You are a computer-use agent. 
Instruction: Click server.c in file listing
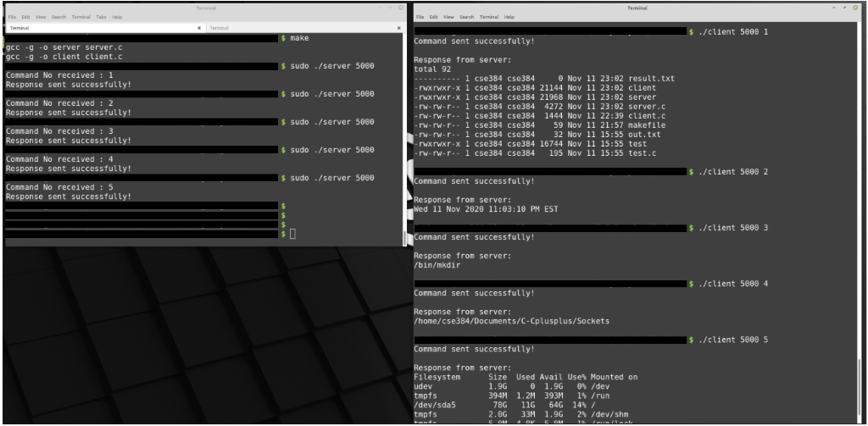pos(647,107)
